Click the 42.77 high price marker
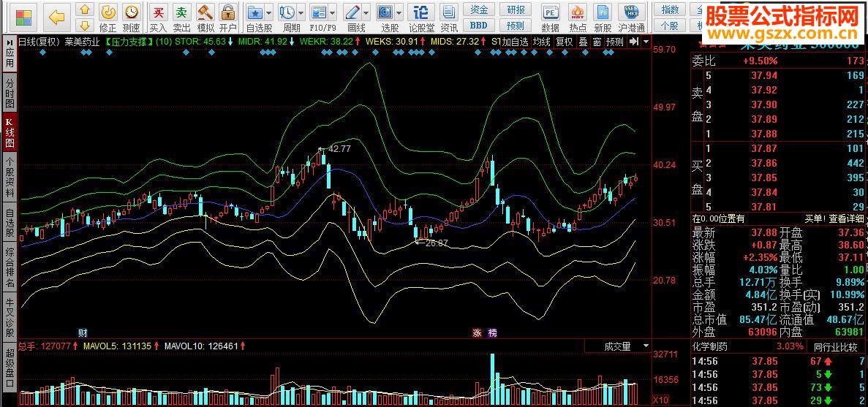The width and height of the screenshot is (868, 407). 339,148
